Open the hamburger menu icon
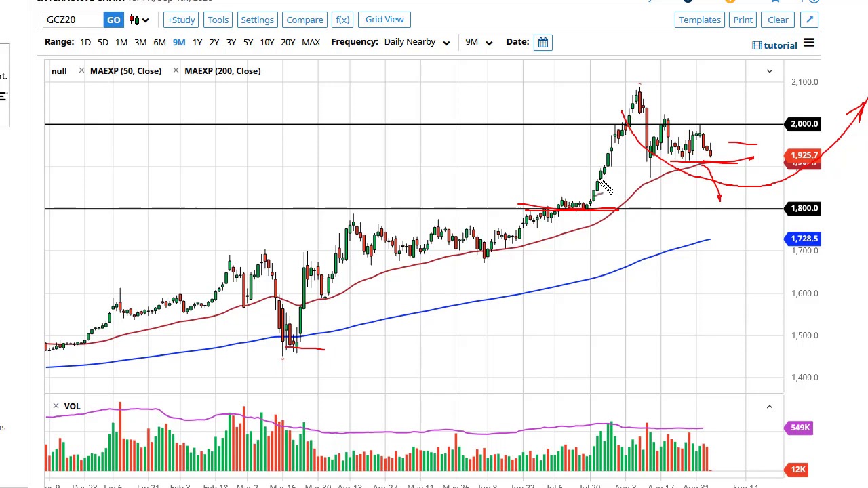The height and width of the screenshot is (488, 868). 808,44
